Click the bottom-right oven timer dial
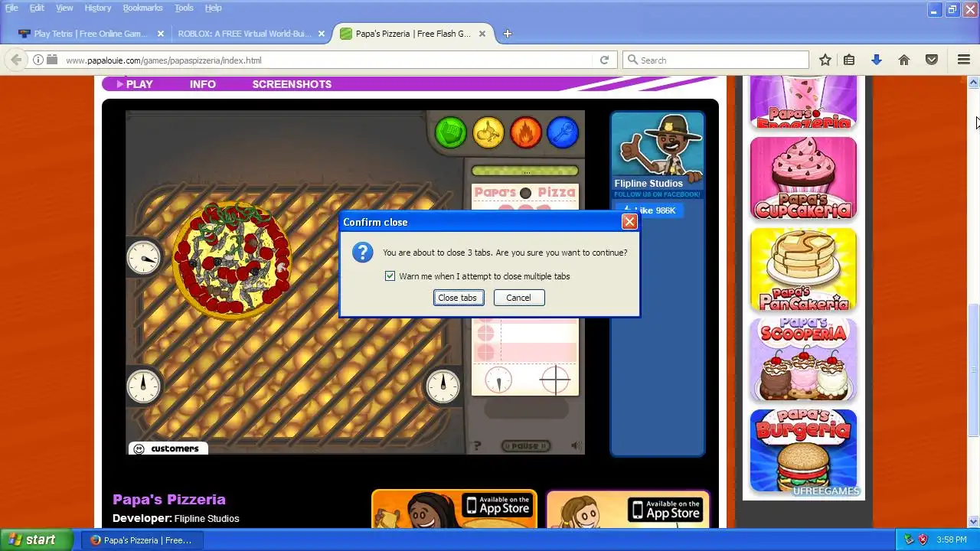 point(443,386)
